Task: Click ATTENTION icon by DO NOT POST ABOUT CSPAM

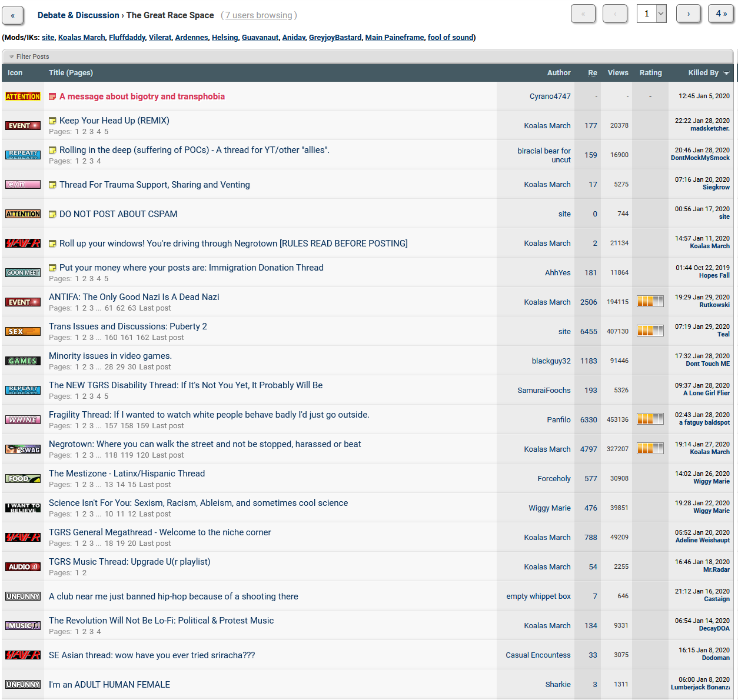Action: click(23, 214)
